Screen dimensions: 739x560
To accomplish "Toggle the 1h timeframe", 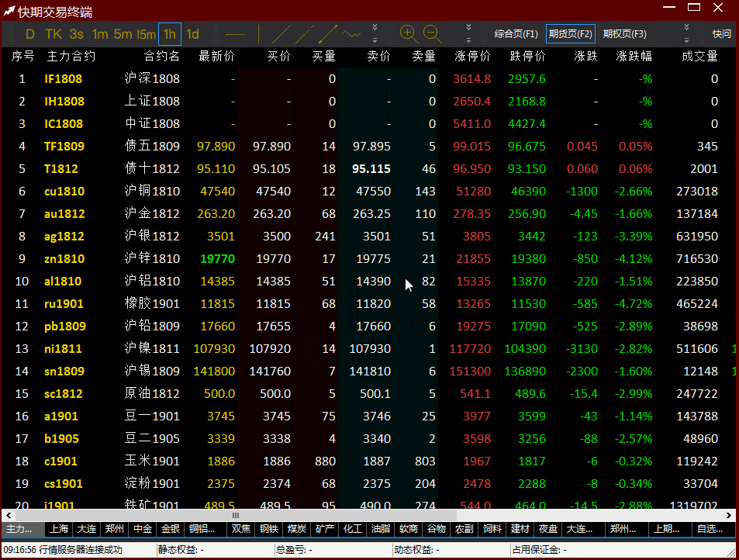I will pos(169,34).
